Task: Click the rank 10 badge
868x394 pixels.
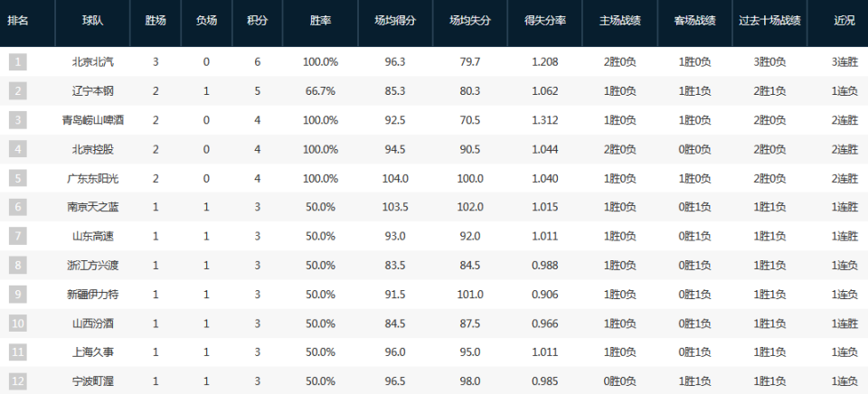Action: tap(18, 324)
